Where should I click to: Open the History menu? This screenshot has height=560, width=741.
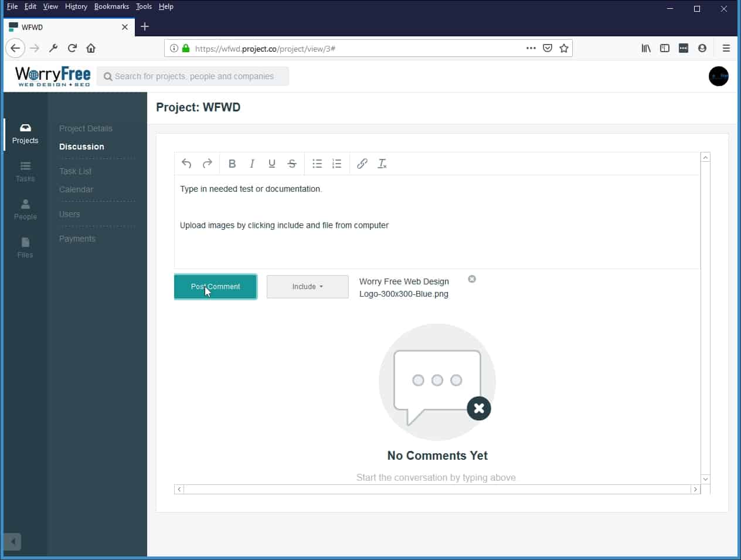[76, 6]
